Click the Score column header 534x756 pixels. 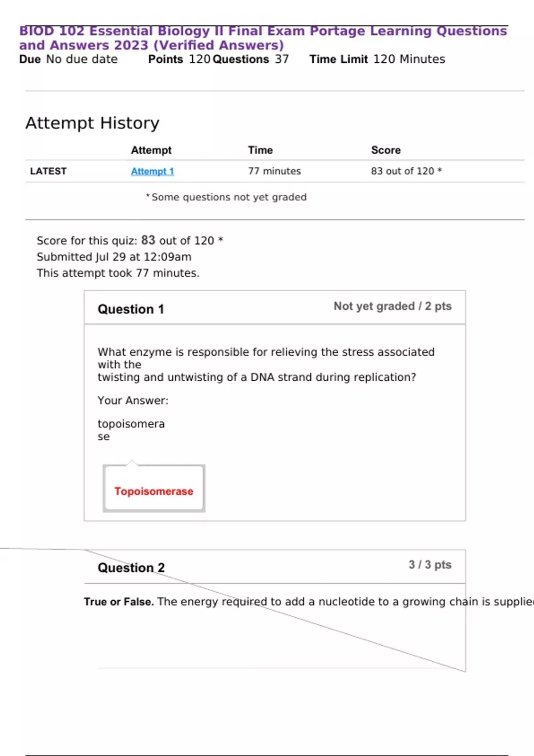(x=386, y=150)
